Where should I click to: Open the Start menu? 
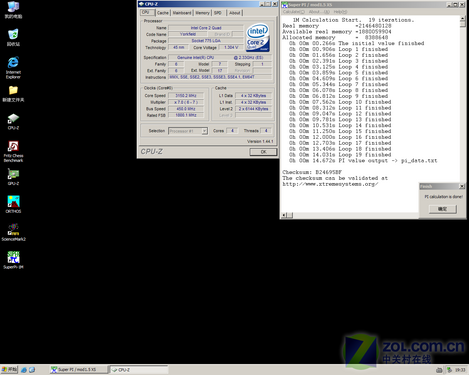click(9, 369)
